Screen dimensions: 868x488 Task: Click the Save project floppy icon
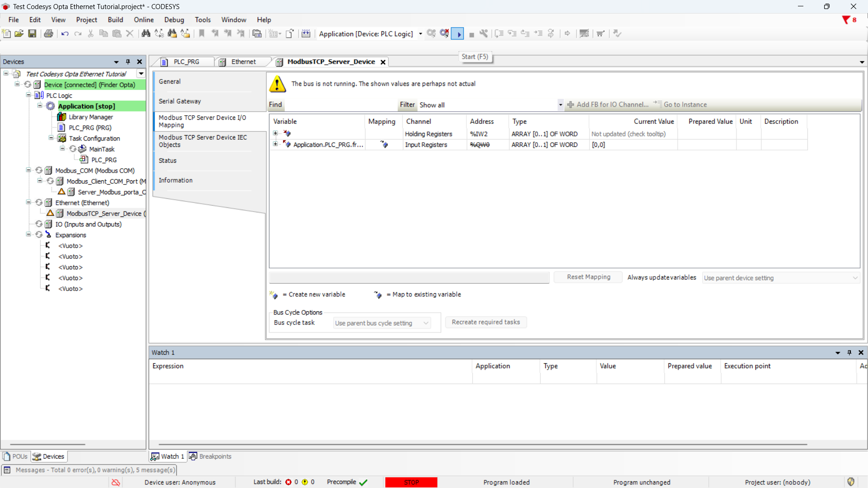pos(32,33)
